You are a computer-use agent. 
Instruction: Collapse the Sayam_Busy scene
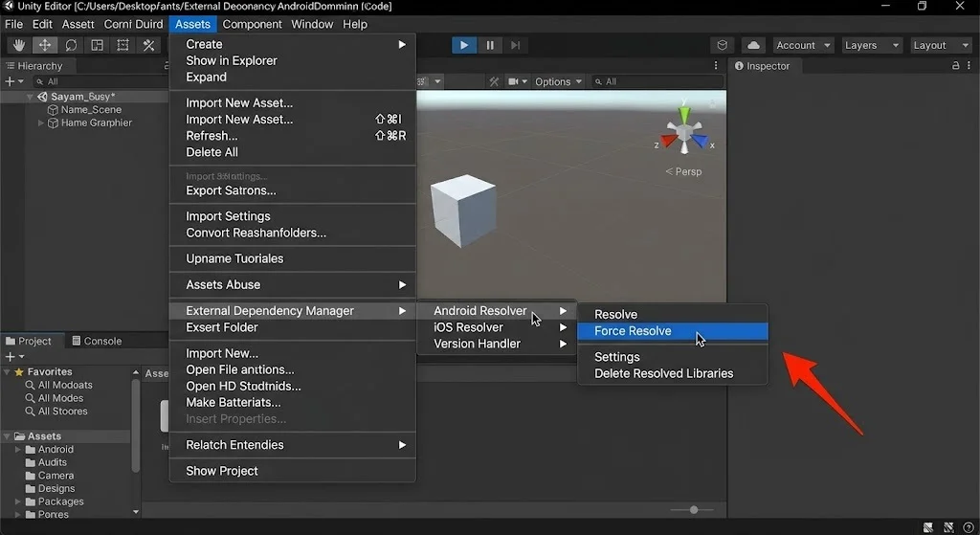coord(30,97)
